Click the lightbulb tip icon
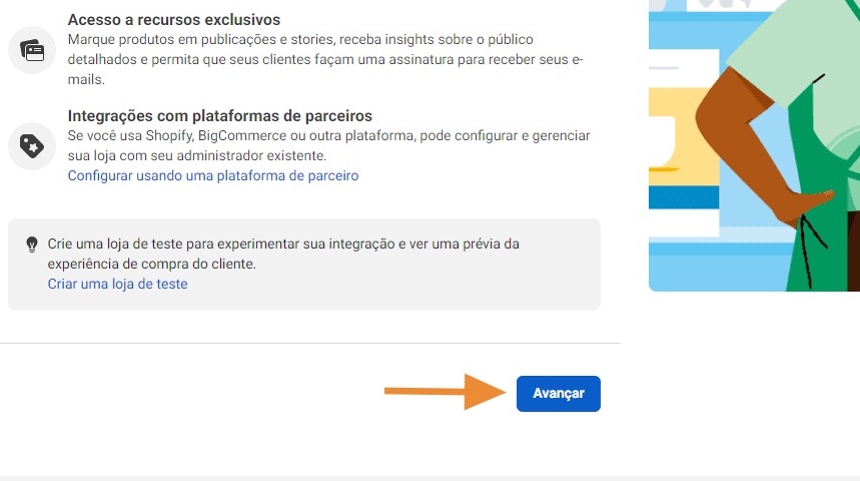This screenshot has height=481, width=860. [x=32, y=244]
